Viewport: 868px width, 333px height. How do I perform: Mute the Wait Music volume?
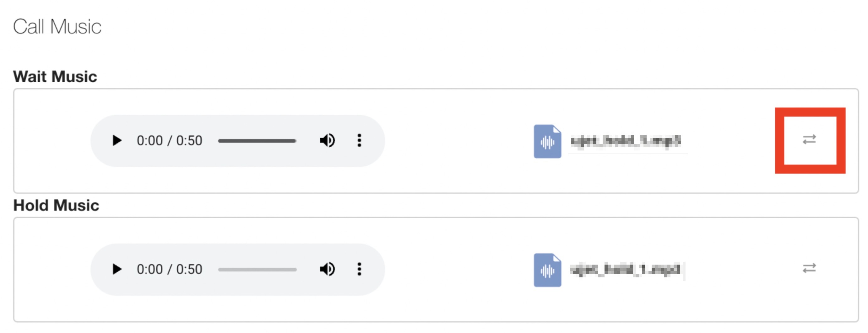click(327, 140)
